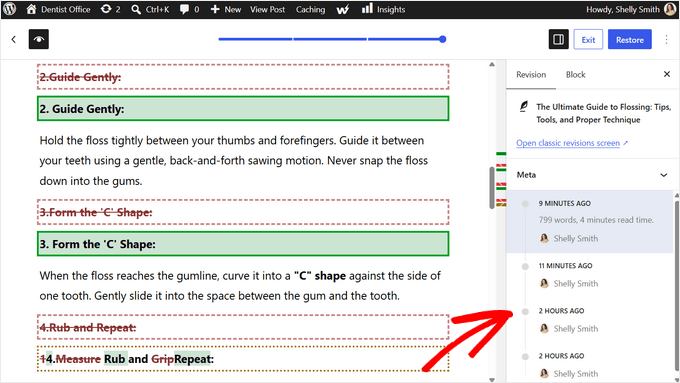Select the last 2 hours ago revision

589,364
